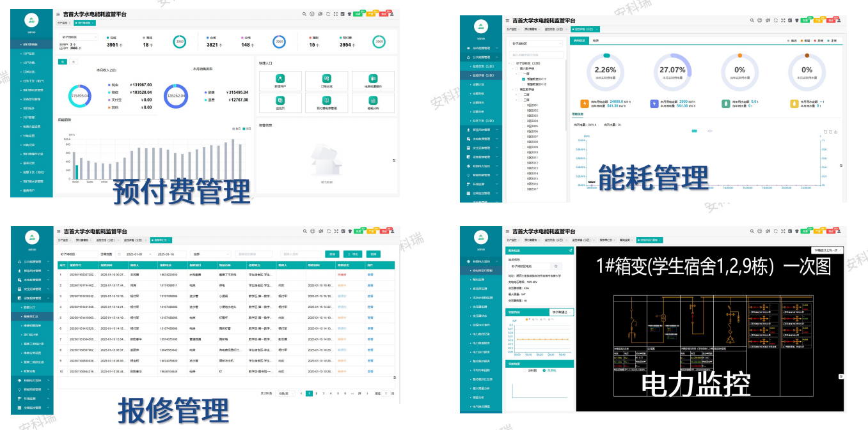Collapse the sidebar via hamburger icon in 电力监控 screen

(x=507, y=231)
